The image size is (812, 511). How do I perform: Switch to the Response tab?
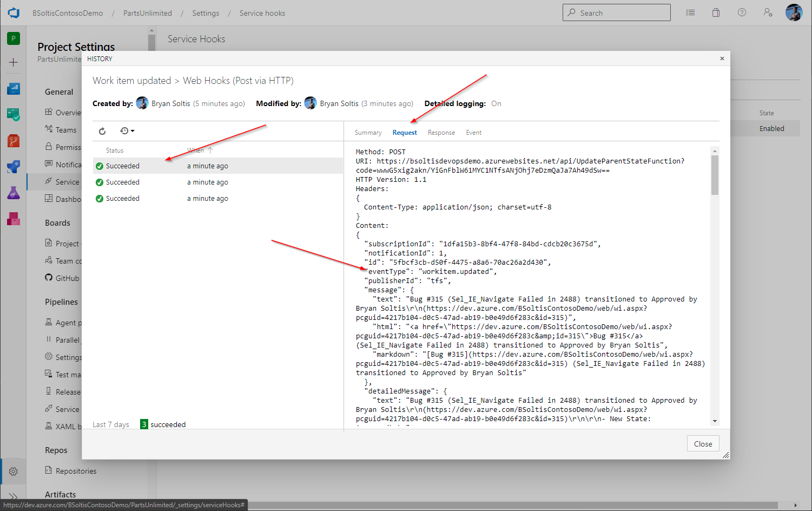point(441,133)
